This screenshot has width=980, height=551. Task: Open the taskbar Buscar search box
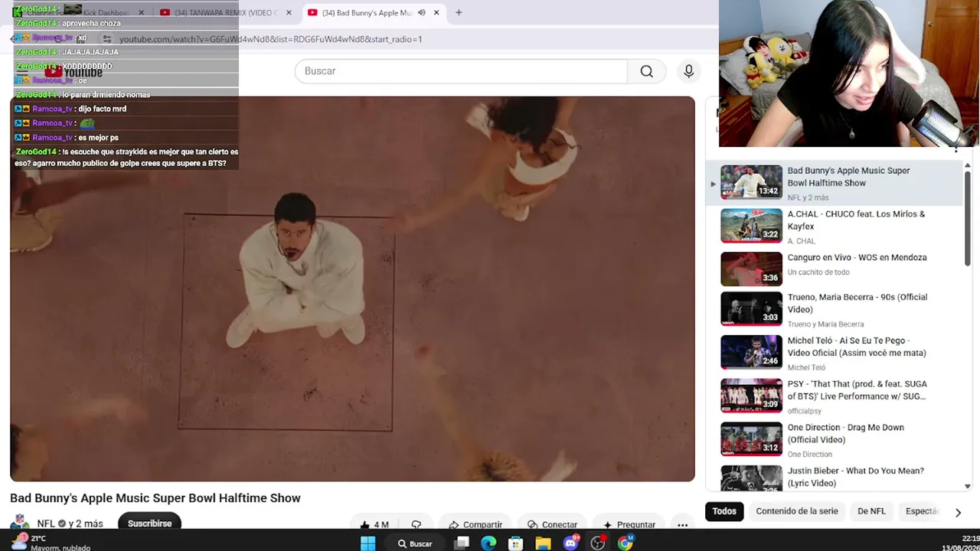pos(416,543)
